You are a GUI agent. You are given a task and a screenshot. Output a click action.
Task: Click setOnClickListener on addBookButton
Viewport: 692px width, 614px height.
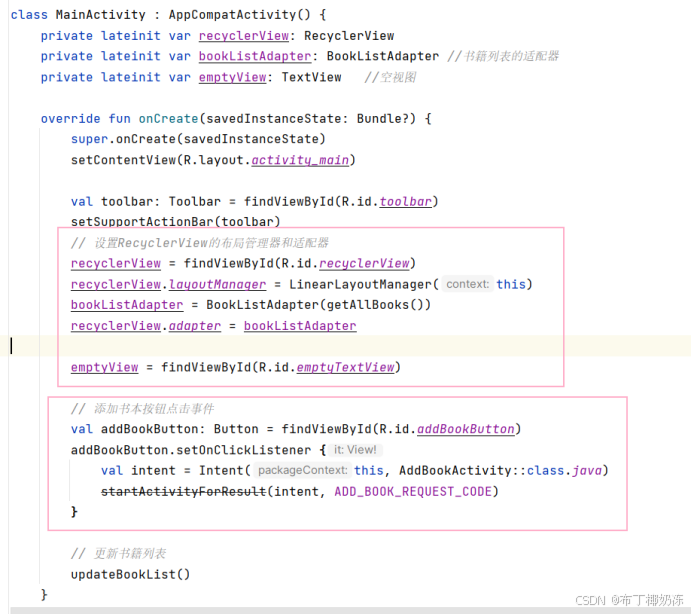[x=244, y=450]
